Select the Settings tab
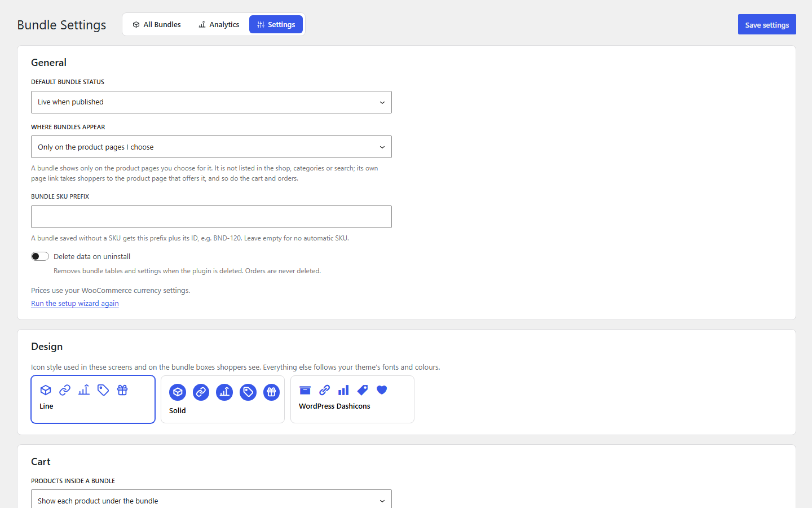The width and height of the screenshot is (812, 508). (x=276, y=24)
